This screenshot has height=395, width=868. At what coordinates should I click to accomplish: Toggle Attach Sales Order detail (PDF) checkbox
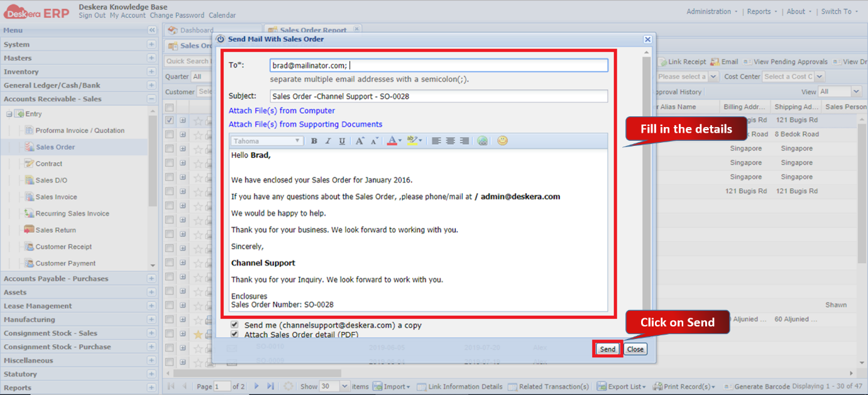pos(234,334)
